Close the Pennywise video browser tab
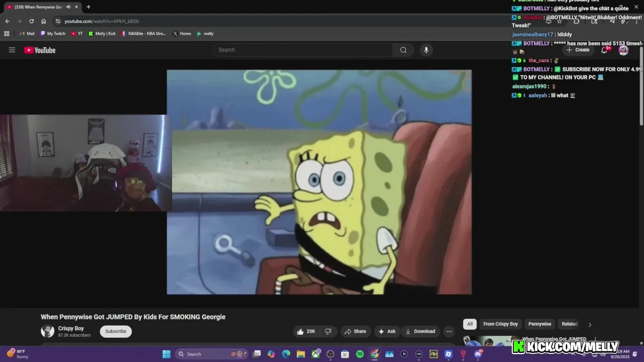This screenshot has width=644, height=362. 76,7
